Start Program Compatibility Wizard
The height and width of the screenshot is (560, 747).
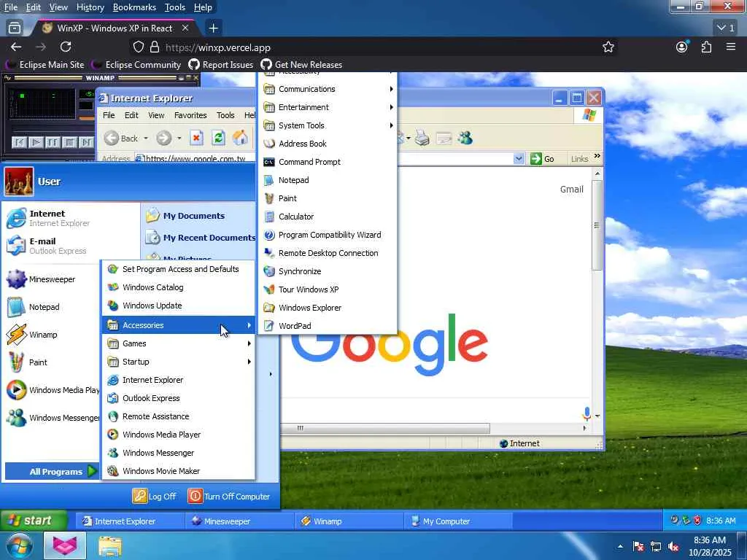pyautogui.click(x=328, y=235)
